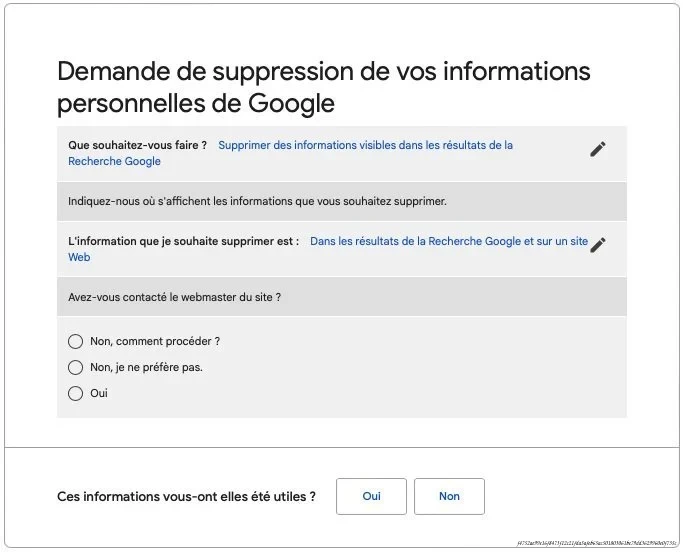683x552 pixels.
Task: Click the "Non, je ne préfère pas." label text
Action: point(146,367)
